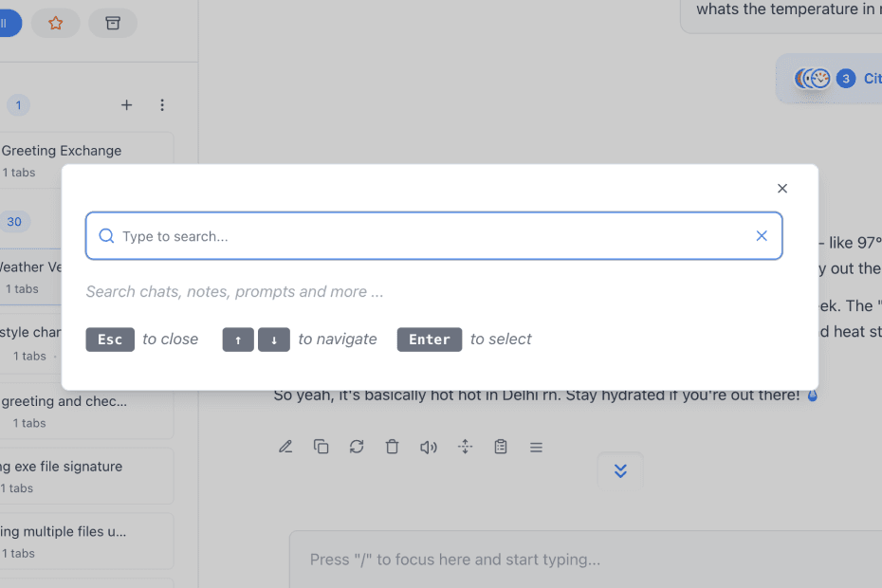Jump to bottom using the double chevron
This screenshot has height=588, width=882.
(x=620, y=469)
